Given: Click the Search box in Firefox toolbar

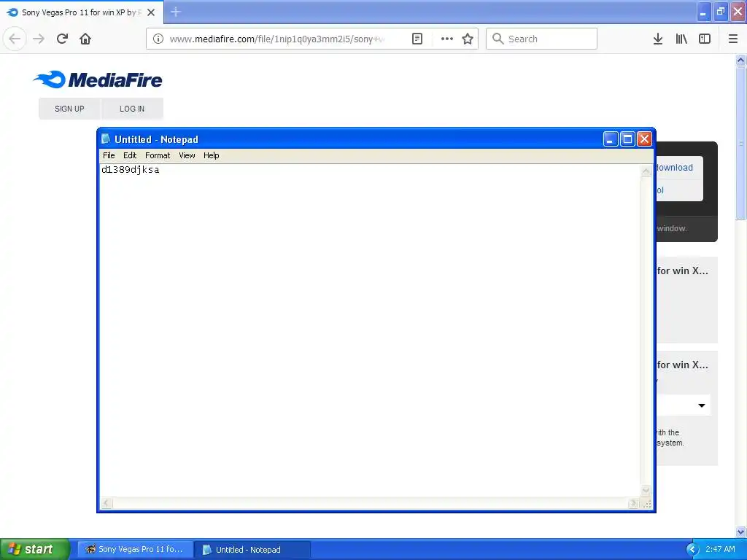Looking at the screenshot, I should tap(541, 39).
